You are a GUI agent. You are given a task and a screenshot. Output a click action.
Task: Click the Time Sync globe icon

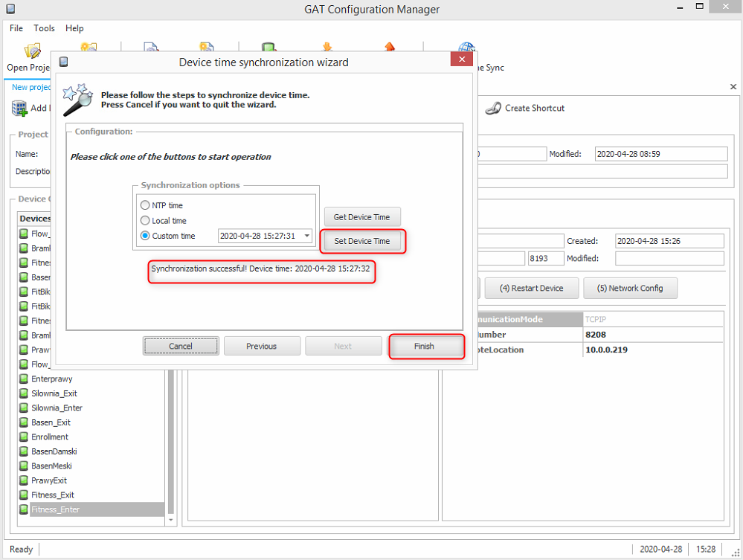(467, 50)
